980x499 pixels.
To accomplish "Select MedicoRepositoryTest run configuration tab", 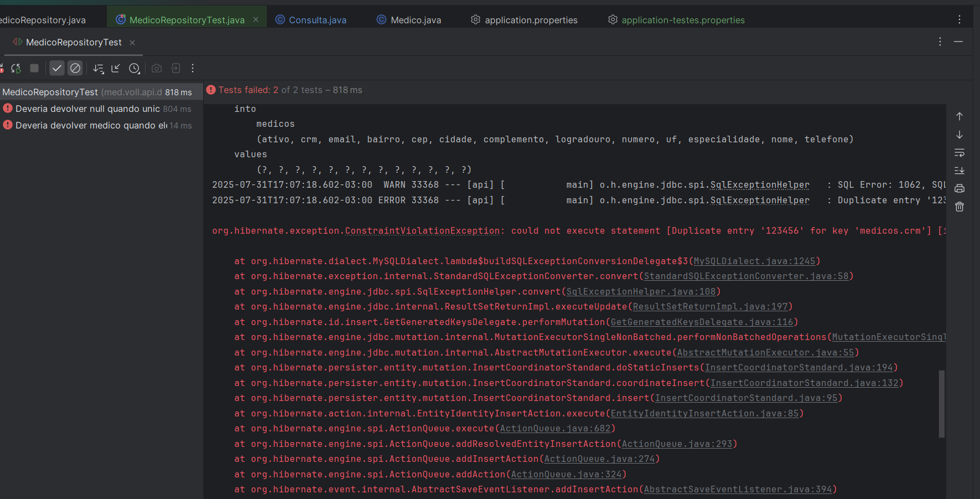I will (74, 42).
